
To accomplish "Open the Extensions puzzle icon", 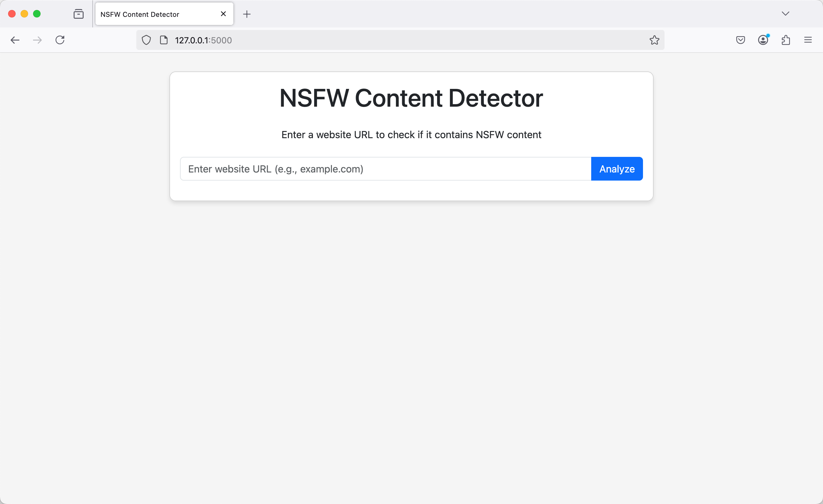I will coord(786,40).
